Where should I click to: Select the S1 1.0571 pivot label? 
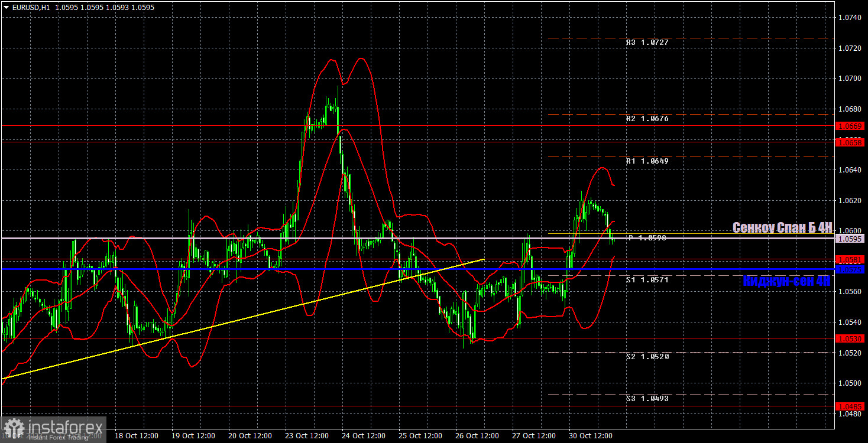tap(647, 280)
